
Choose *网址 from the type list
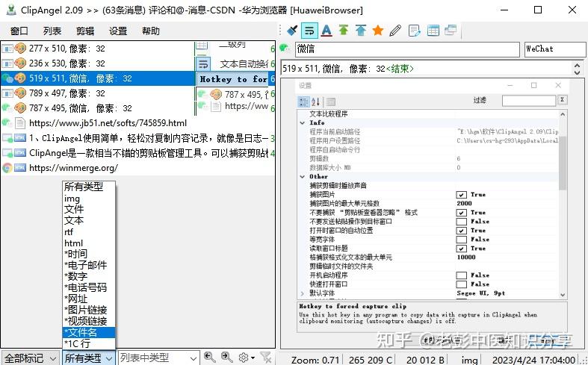point(89,299)
